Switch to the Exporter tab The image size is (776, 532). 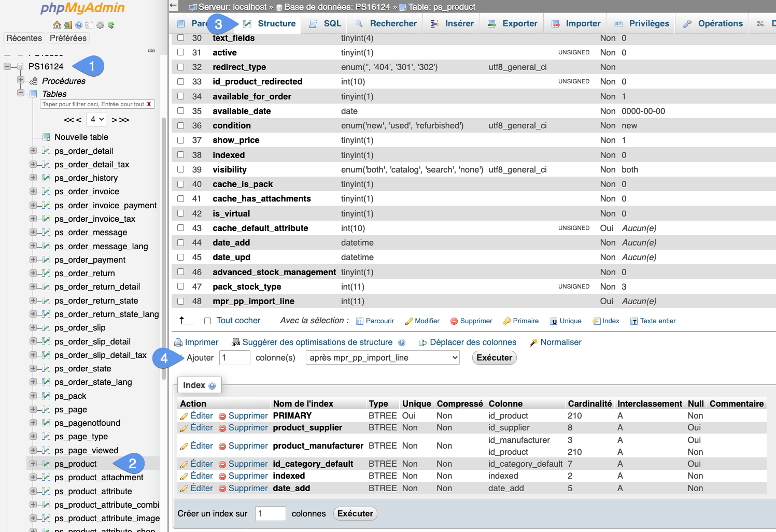[x=512, y=24]
